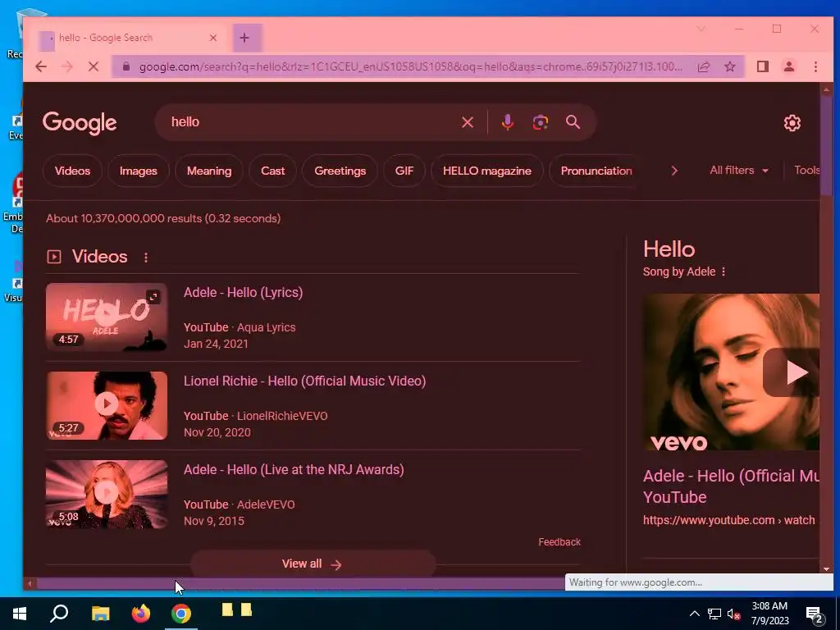Expand preview icon on Adele Lyrics thumbnail
840x630 pixels.
[153, 297]
